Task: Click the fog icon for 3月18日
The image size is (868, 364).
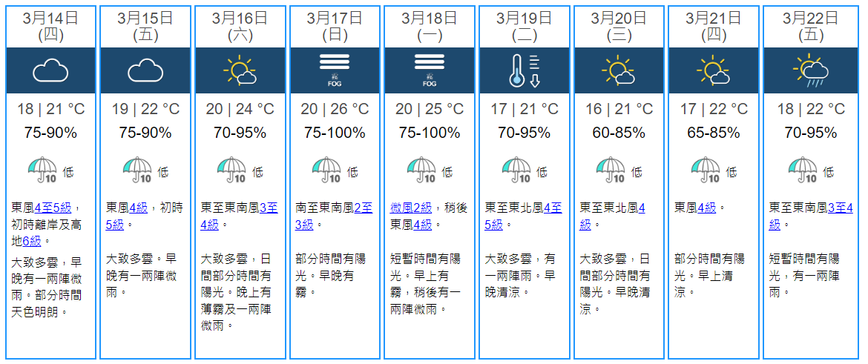Action: [430, 71]
